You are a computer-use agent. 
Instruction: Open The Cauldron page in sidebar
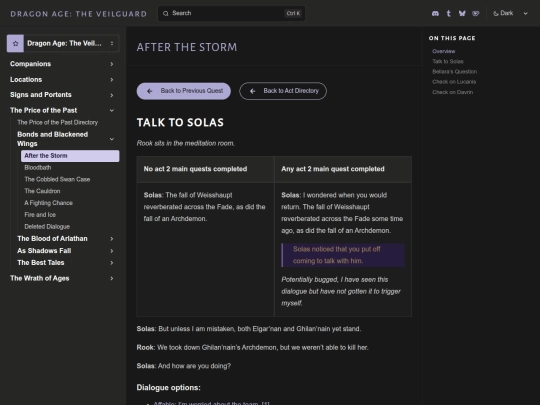[x=42, y=191]
